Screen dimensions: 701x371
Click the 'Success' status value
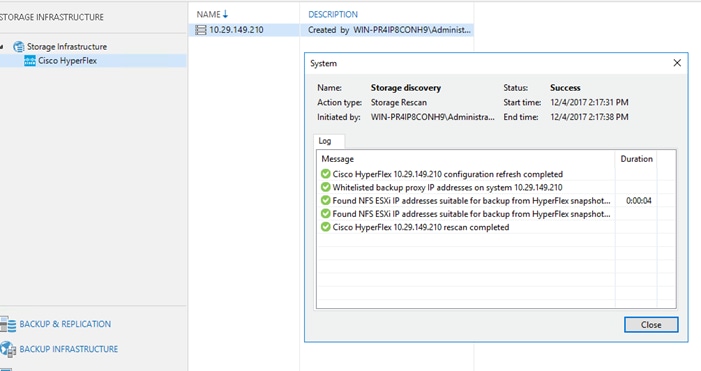(x=565, y=88)
